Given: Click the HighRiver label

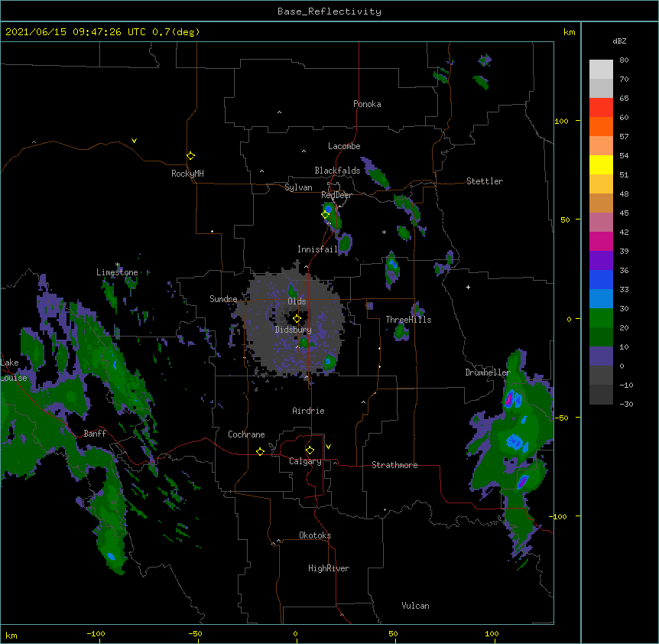Looking at the screenshot, I should [329, 568].
